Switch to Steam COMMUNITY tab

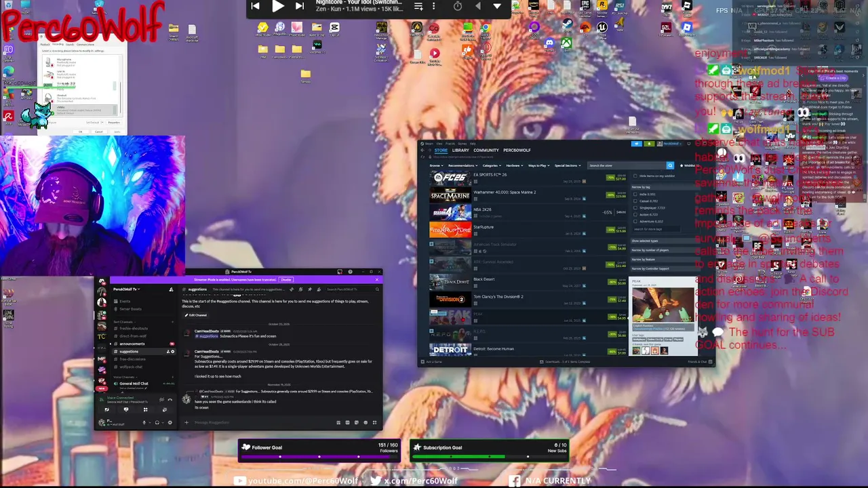point(486,150)
